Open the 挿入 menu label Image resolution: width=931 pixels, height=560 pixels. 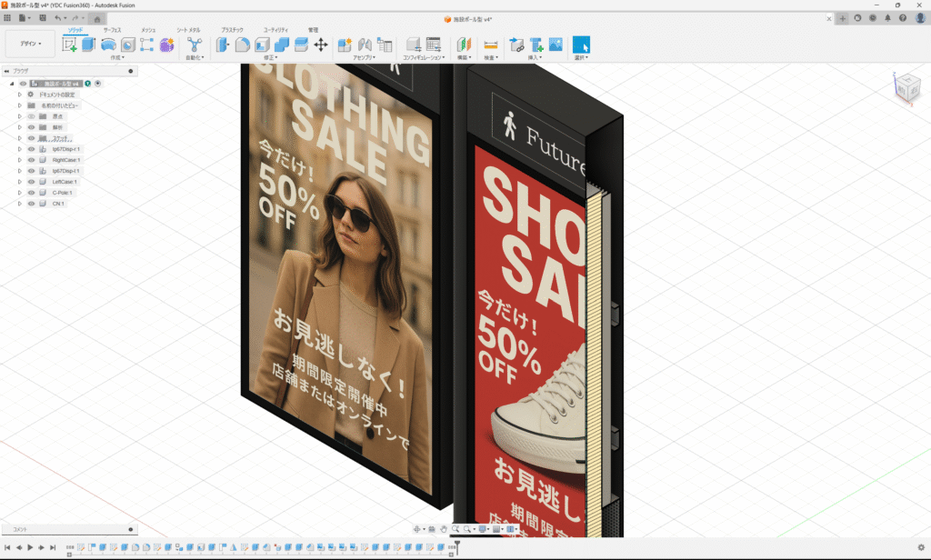(x=535, y=57)
